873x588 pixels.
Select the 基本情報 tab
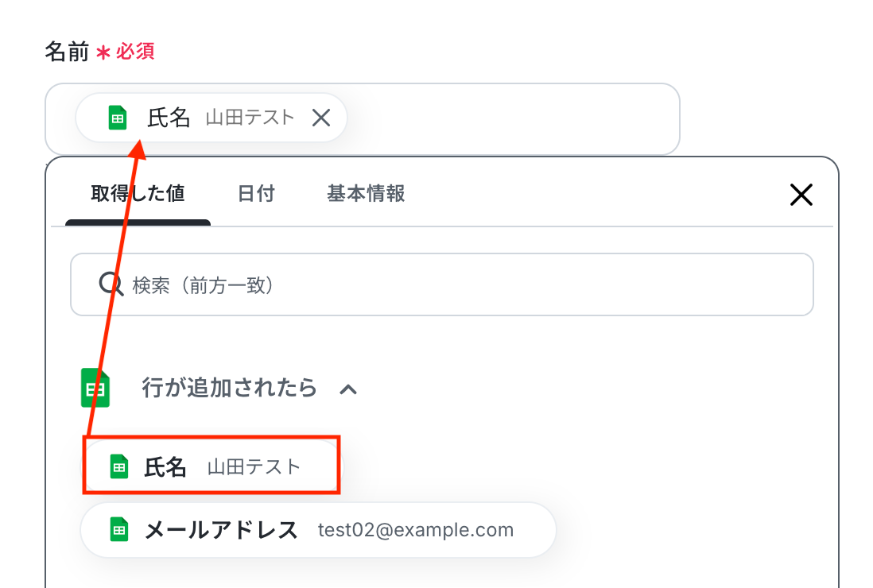tap(366, 193)
